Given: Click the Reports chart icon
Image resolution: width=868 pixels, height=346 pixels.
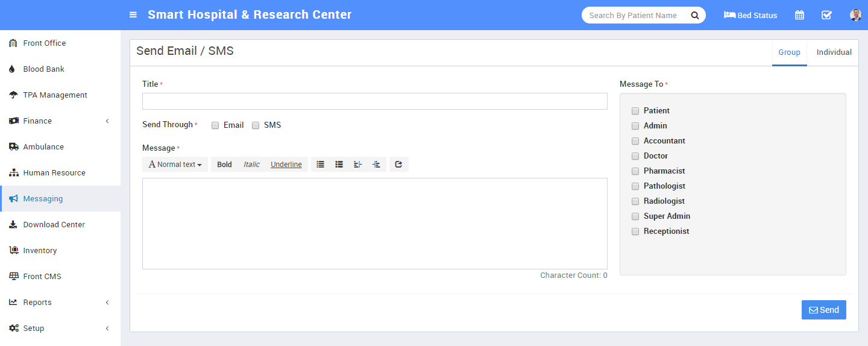Looking at the screenshot, I should pos(13,303).
